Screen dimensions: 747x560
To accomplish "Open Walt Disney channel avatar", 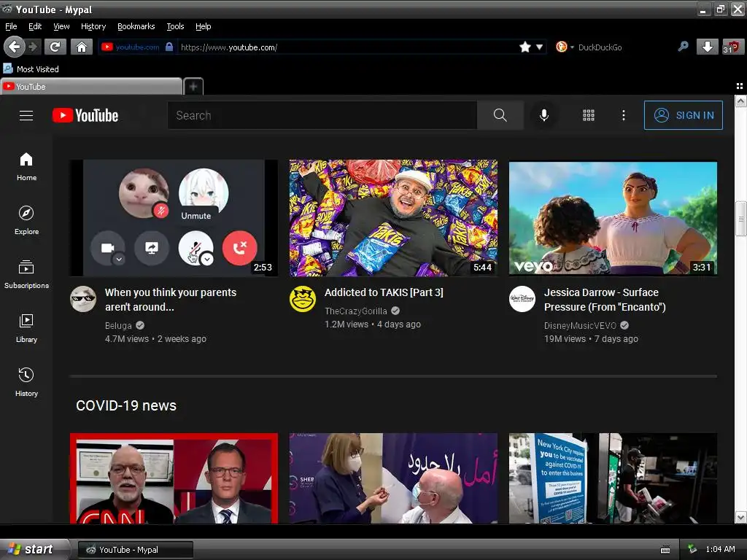I will point(522,298).
